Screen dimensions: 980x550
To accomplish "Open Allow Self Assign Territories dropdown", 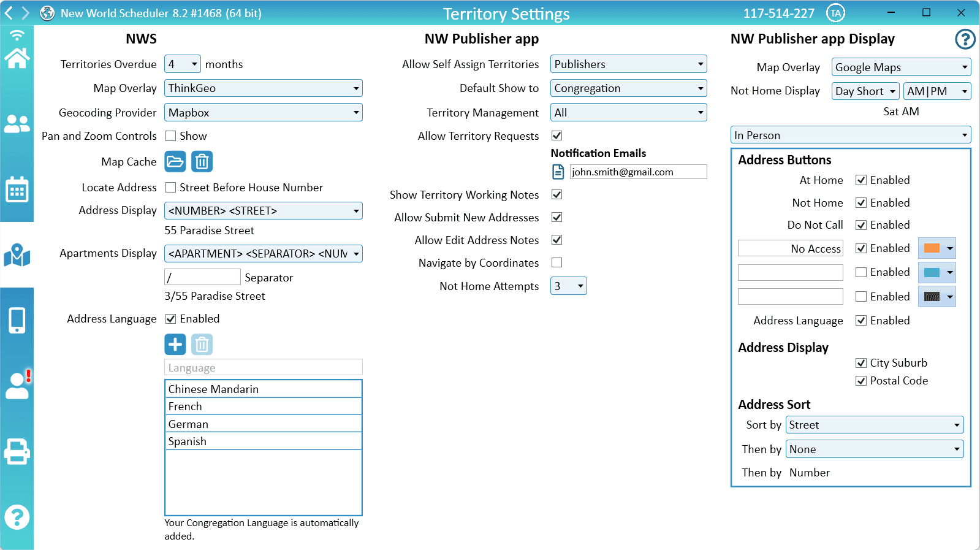I will click(x=629, y=64).
